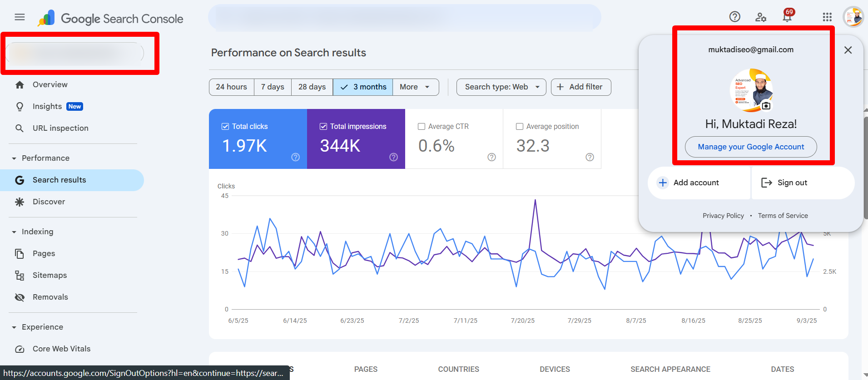Screen dimensions: 868x380
Task: Click the 344K total impressions value
Action: [340, 146]
